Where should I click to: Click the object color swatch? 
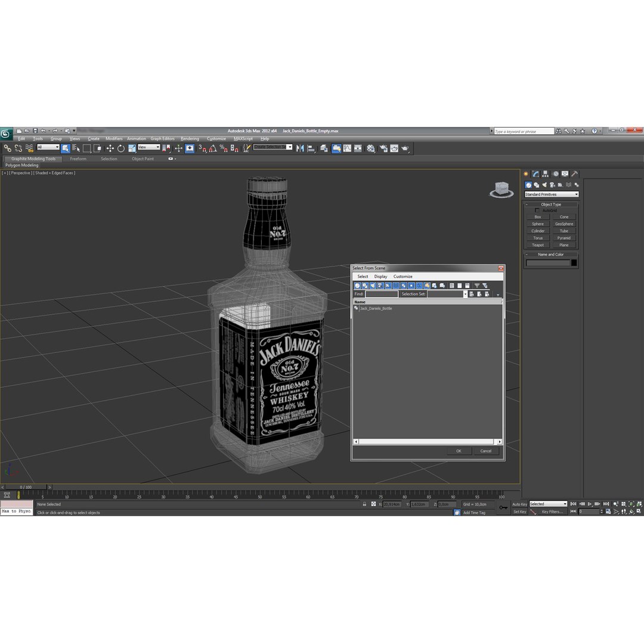point(574,263)
